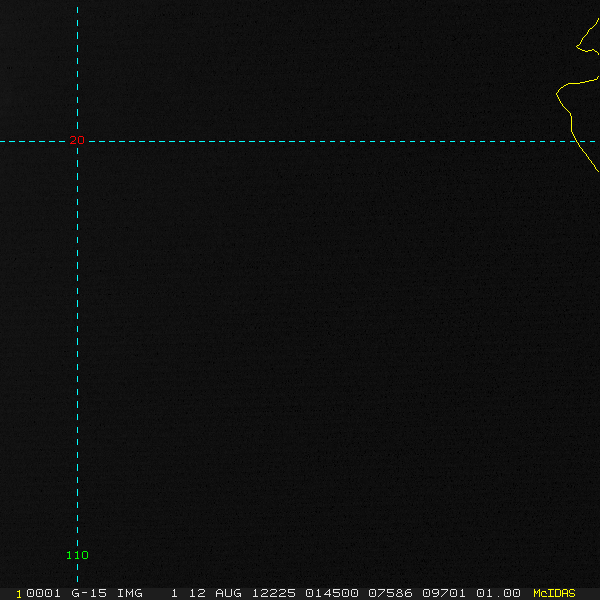
Task: Select the 01.00 resolution value
Action: click(498, 593)
